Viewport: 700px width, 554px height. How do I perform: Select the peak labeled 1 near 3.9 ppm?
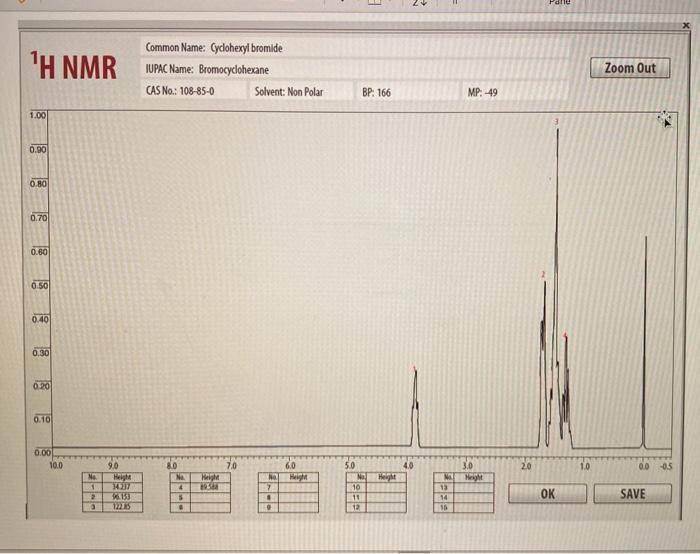[x=415, y=406]
